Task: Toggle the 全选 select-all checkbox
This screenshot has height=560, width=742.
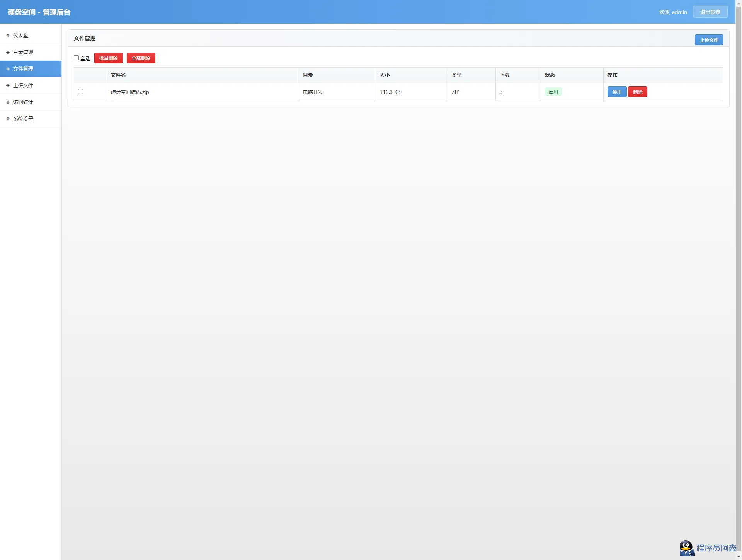Action: (x=76, y=58)
